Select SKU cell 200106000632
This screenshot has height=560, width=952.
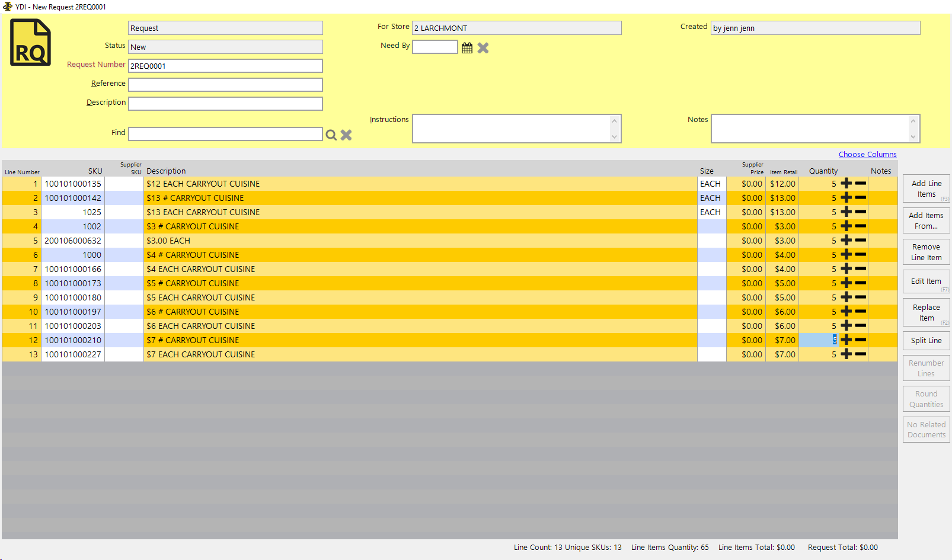pos(73,241)
